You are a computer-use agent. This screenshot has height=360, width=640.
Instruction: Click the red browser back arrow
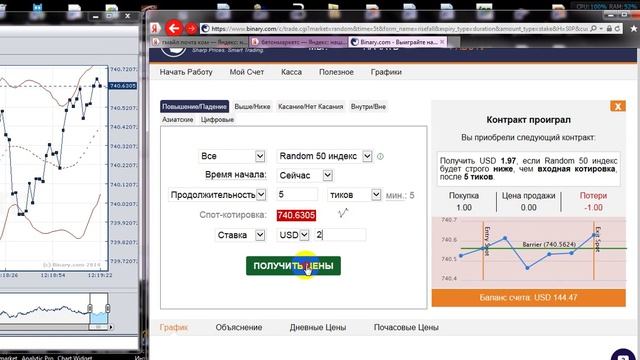[x=174, y=28]
